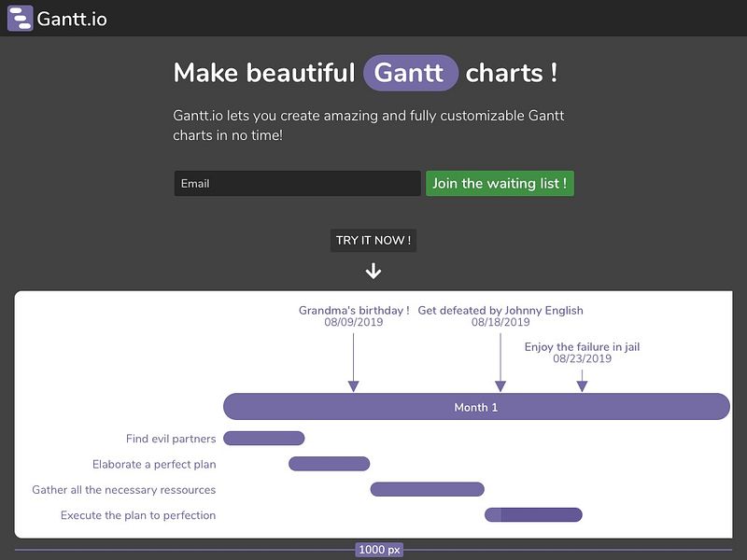Select Get defeated by Johnny English milestone

(500, 311)
